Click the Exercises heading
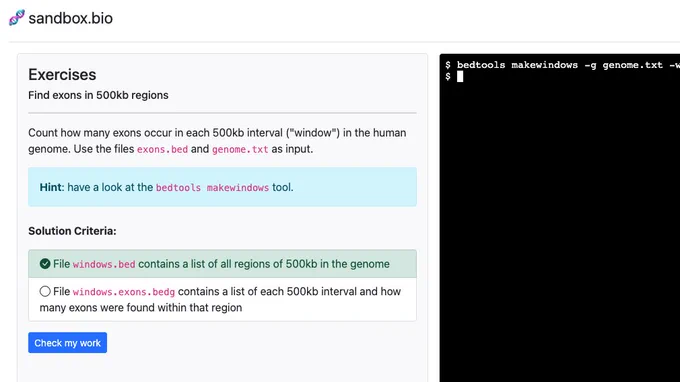 pos(62,75)
